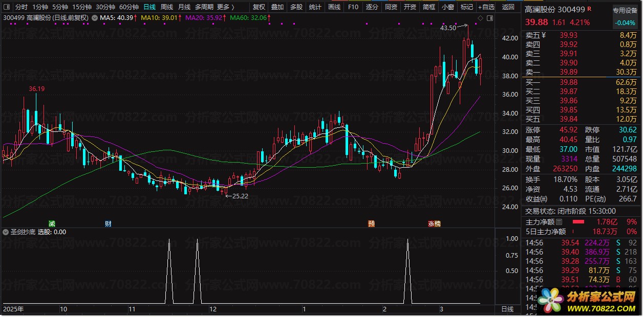The height and width of the screenshot is (317, 644).
Task: Click the 专用设备 sector box
Action: [626, 10]
